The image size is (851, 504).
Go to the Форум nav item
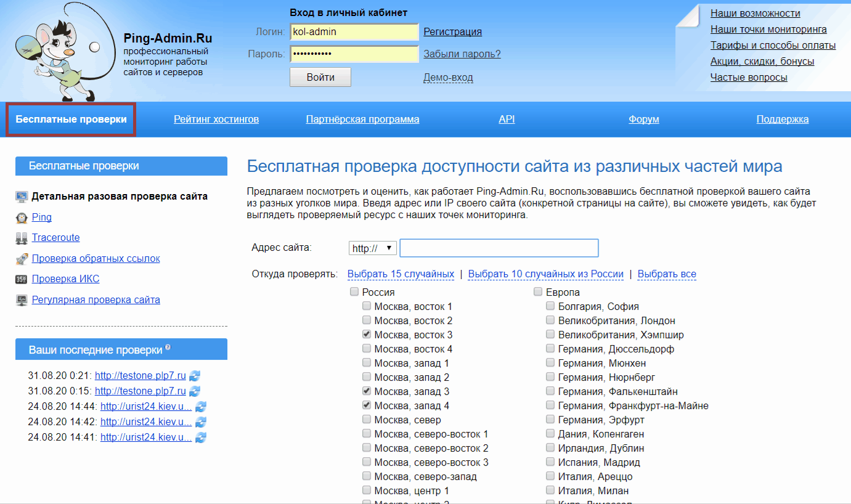[644, 120]
